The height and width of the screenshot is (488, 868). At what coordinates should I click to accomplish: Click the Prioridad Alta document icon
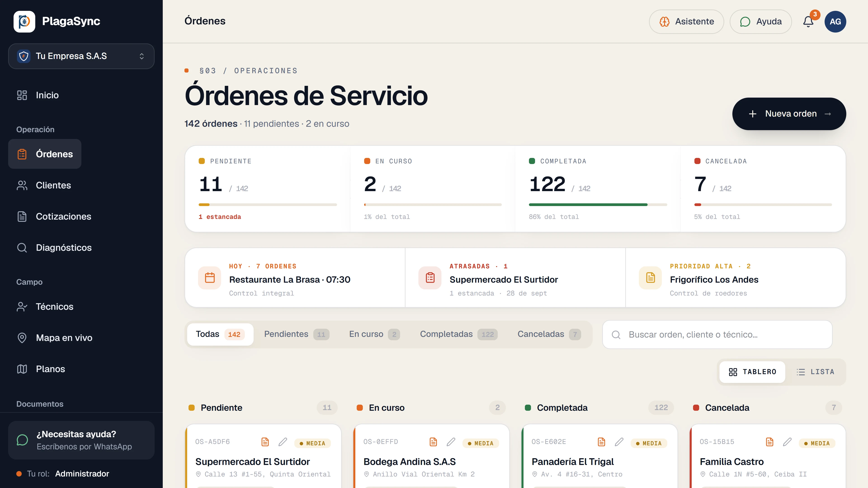(650, 277)
